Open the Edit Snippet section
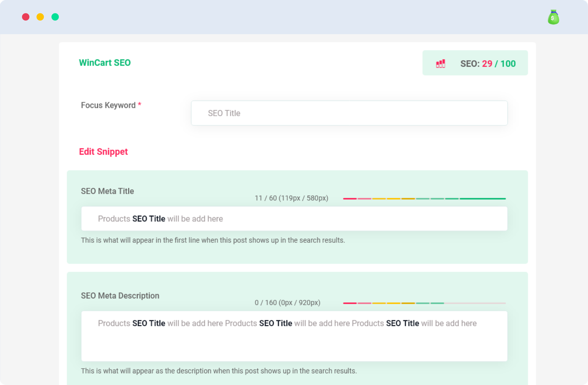Viewport: 588px width, 385px height. coord(103,152)
